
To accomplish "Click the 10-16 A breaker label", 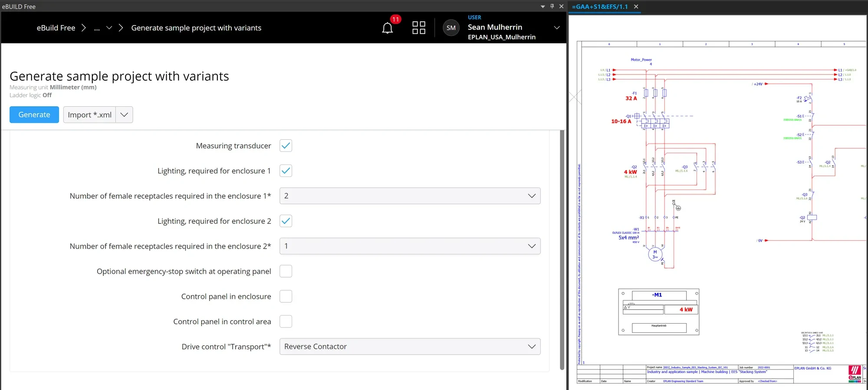I will click(x=621, y=121).
